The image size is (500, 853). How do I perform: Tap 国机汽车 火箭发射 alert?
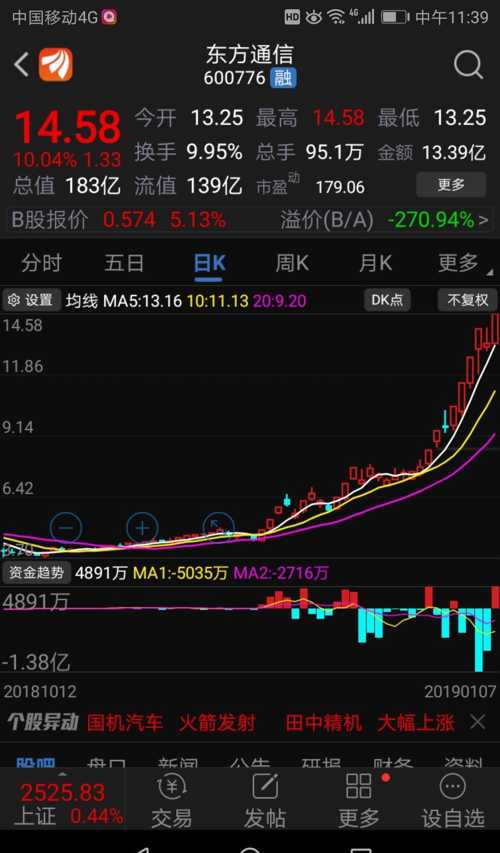(171, 722)
